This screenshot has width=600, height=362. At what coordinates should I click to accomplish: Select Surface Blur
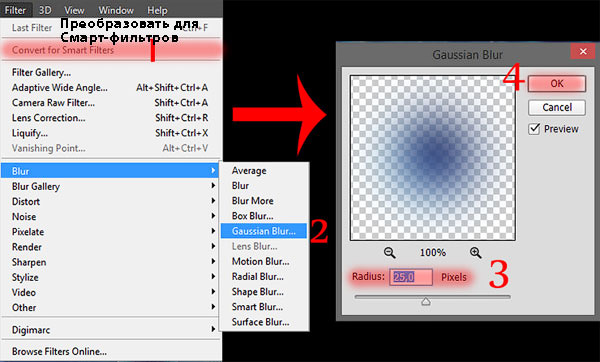[264, 322]
